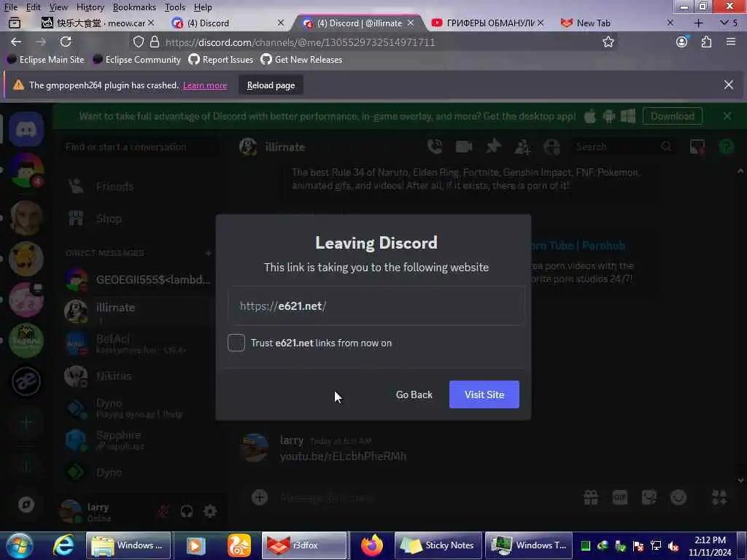Open the Nikitas direct message
747x560 pixels.
point(138,376)
